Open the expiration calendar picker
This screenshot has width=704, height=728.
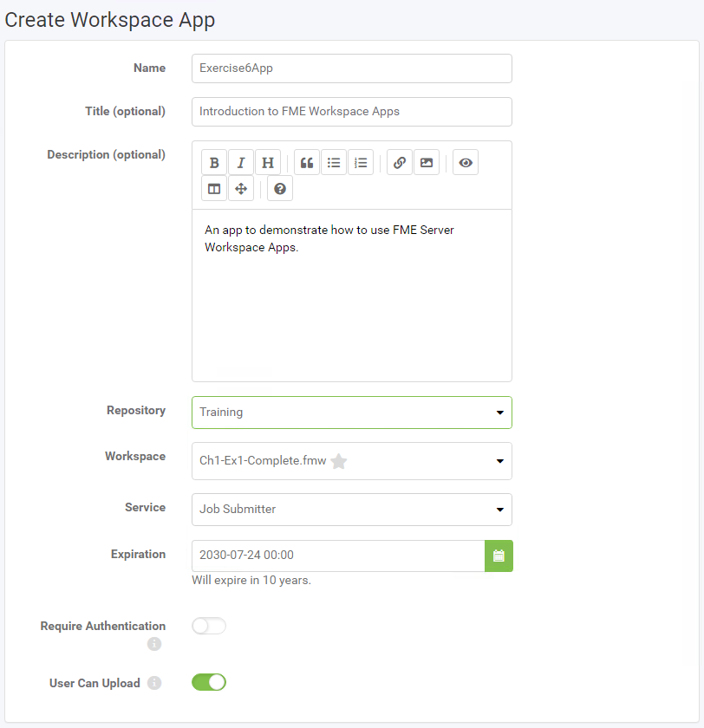[x=499, y=556]
